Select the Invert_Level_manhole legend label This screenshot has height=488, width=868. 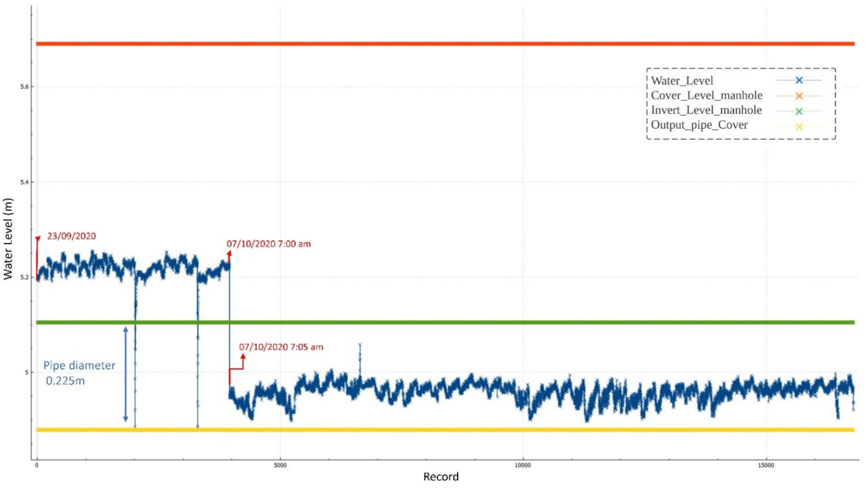coord(706,110)
